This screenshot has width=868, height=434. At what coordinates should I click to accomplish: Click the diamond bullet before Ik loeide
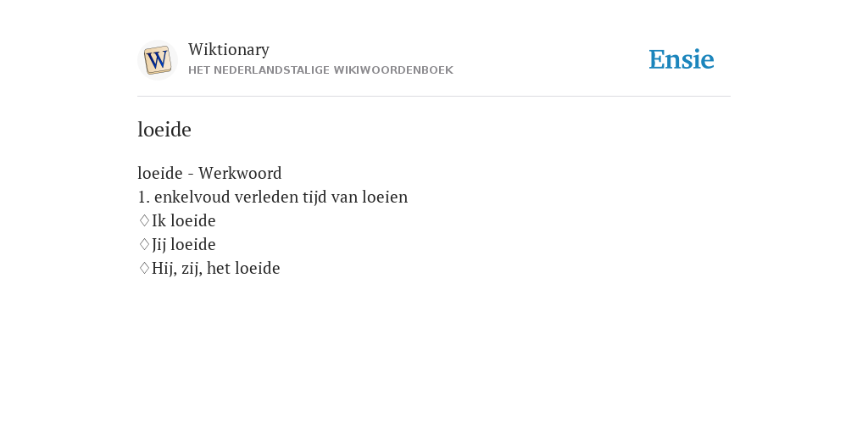144,221
